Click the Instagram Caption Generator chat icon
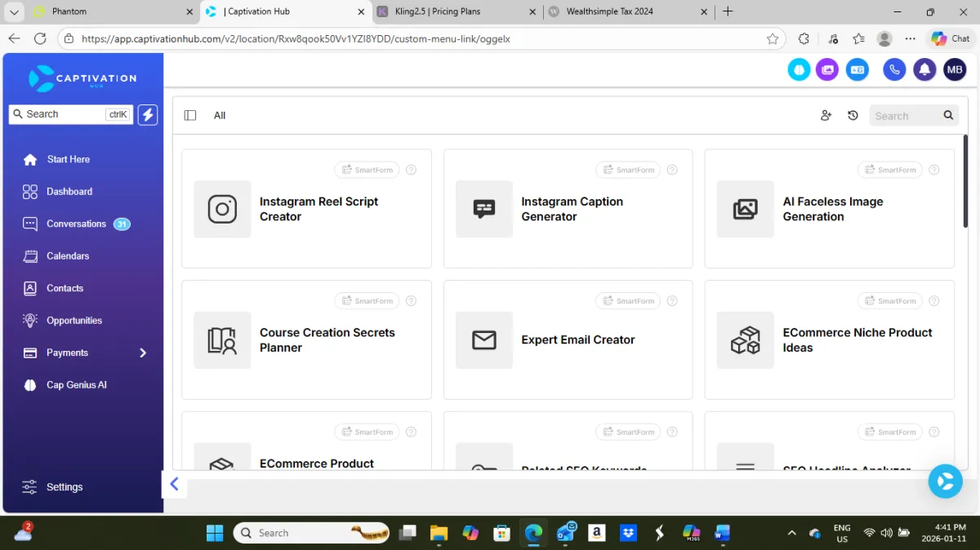980x550 pixels. [484, 209]
